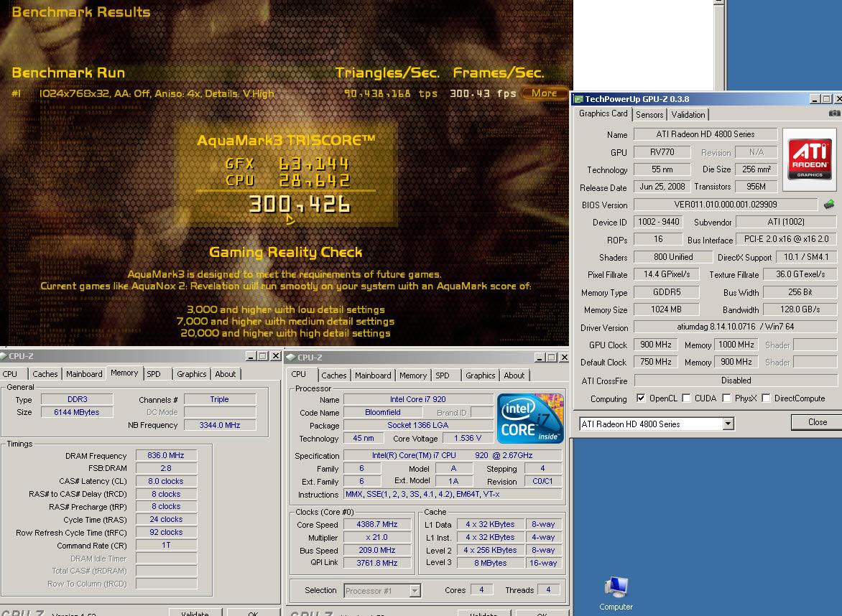Click the Command Rate 1T value
Image resolution: width=842 pixels, height=616 pixels.
166,545
